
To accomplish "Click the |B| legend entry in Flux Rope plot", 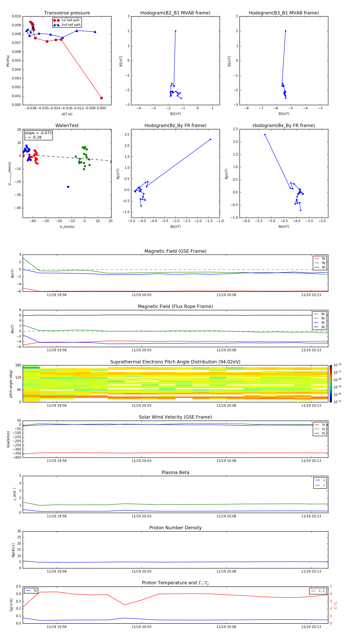I will 320,327.
